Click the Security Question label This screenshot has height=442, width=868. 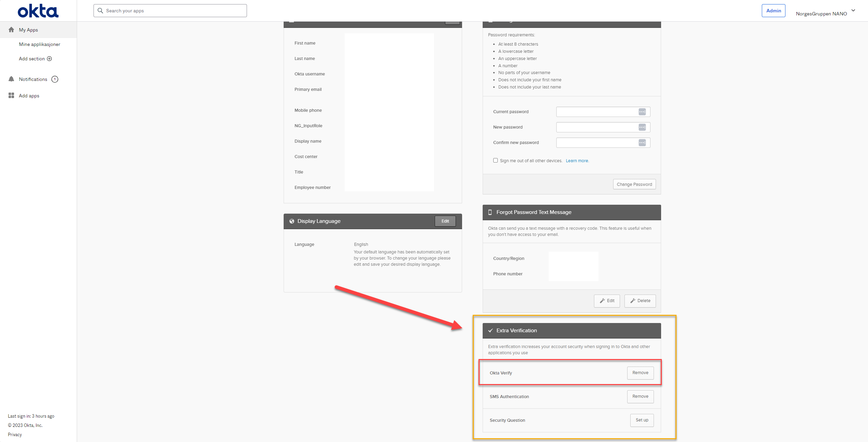(x=507, y=420)
